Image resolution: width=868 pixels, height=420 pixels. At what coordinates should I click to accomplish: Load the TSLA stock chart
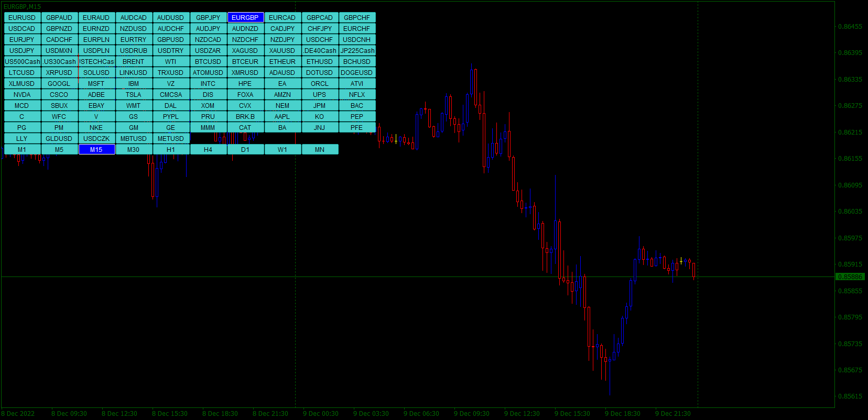134,95
